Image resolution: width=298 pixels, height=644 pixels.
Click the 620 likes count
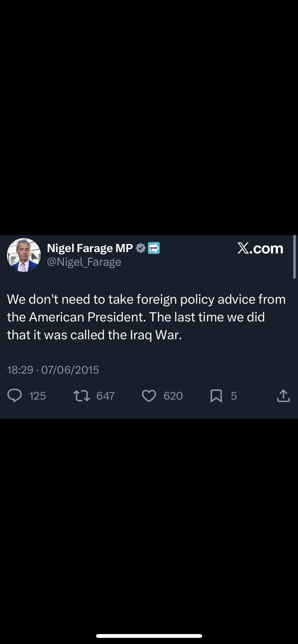(x=173, y=396)
